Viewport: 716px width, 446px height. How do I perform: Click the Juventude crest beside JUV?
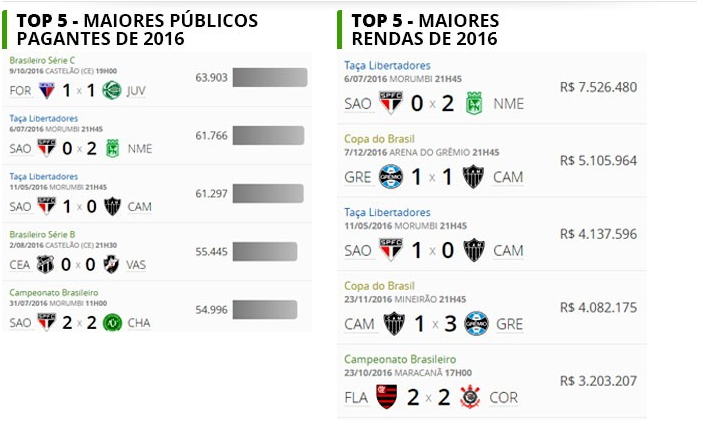point(112,90)
